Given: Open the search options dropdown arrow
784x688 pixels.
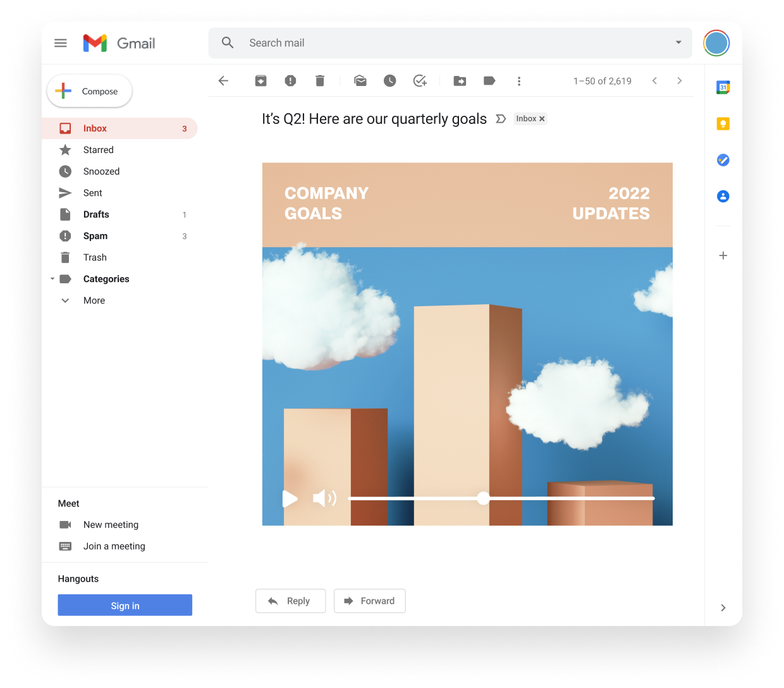Looking at the screenshot, I should click(x=678, y=42).
